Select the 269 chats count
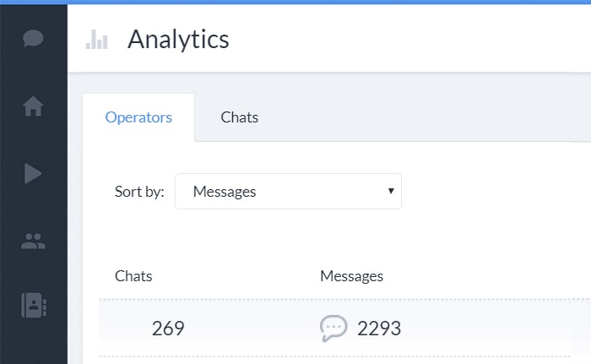The image size is (591, 364). (168, 329)
